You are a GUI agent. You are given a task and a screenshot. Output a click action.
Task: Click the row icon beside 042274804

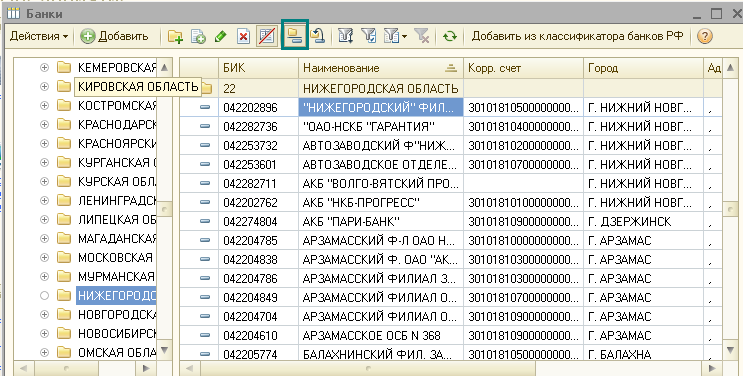point(205,221)
